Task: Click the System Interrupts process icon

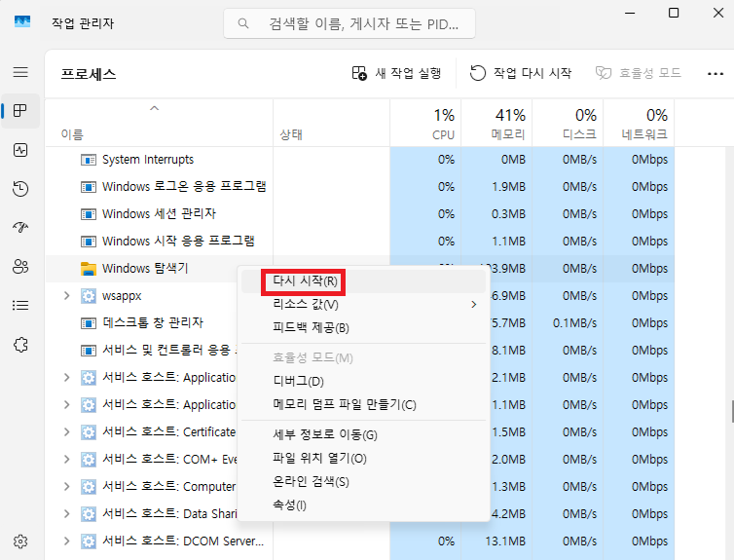Action: tap(89, 160)
